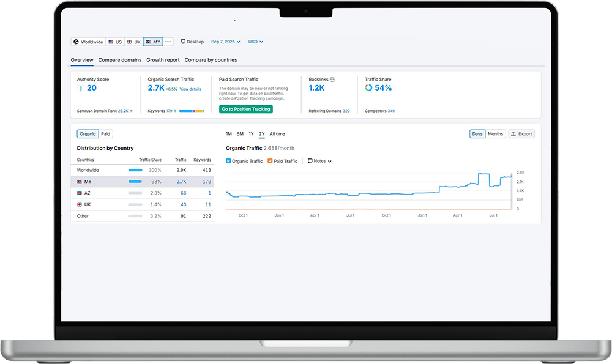Click the Keywords distribution color bar
Screen dimensions: 612x364
pyautogui.click(x=192, y=111)
